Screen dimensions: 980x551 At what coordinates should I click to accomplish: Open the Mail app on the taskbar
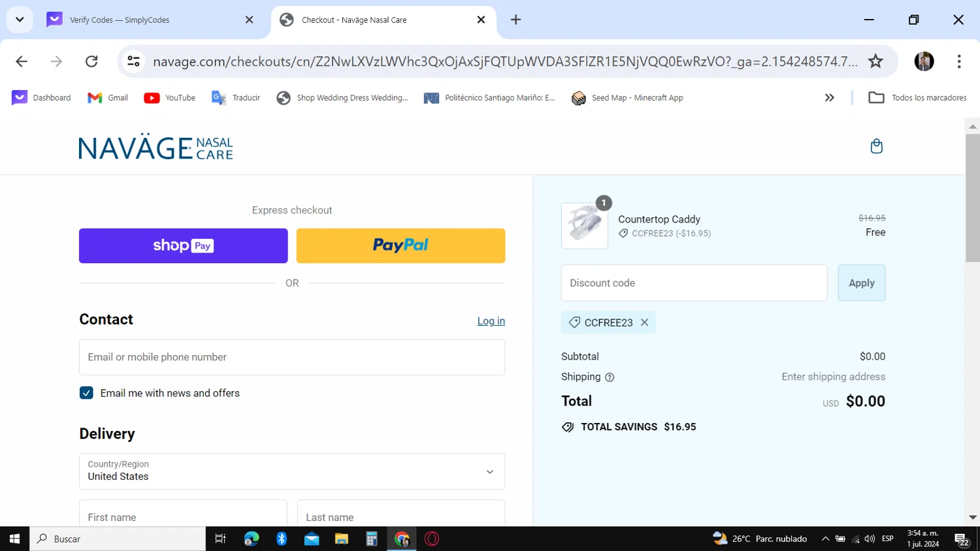(x=312, y=539)
